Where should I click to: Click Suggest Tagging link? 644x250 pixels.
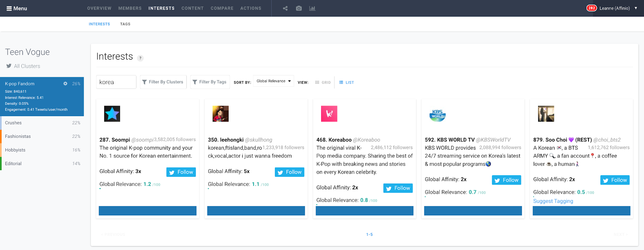(x=553, y=201)
